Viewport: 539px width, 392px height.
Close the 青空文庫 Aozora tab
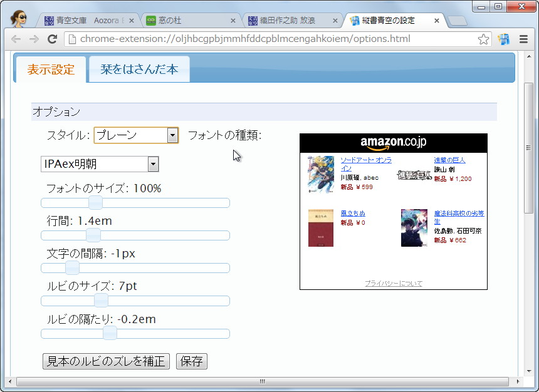(x=132, y=21)
